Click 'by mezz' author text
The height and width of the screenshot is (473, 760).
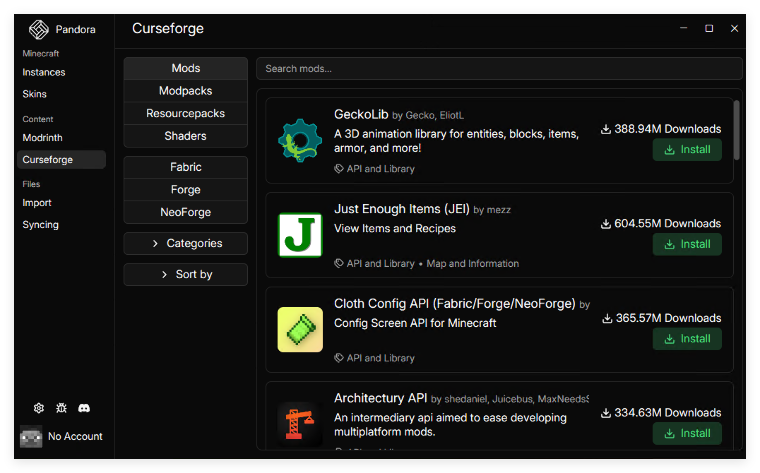[x=492, y=210]
